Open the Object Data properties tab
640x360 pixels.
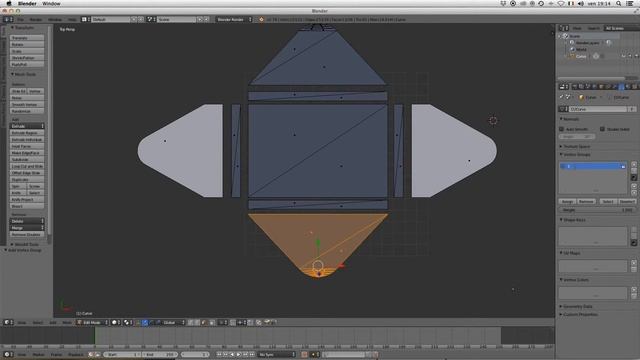[621, 87]
